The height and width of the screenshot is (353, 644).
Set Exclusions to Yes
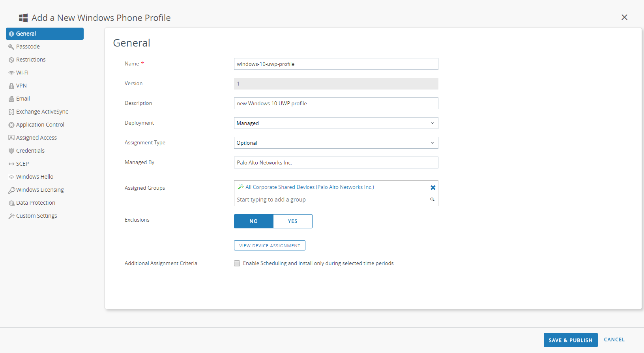pyautogui.click(x=292, y=221)
